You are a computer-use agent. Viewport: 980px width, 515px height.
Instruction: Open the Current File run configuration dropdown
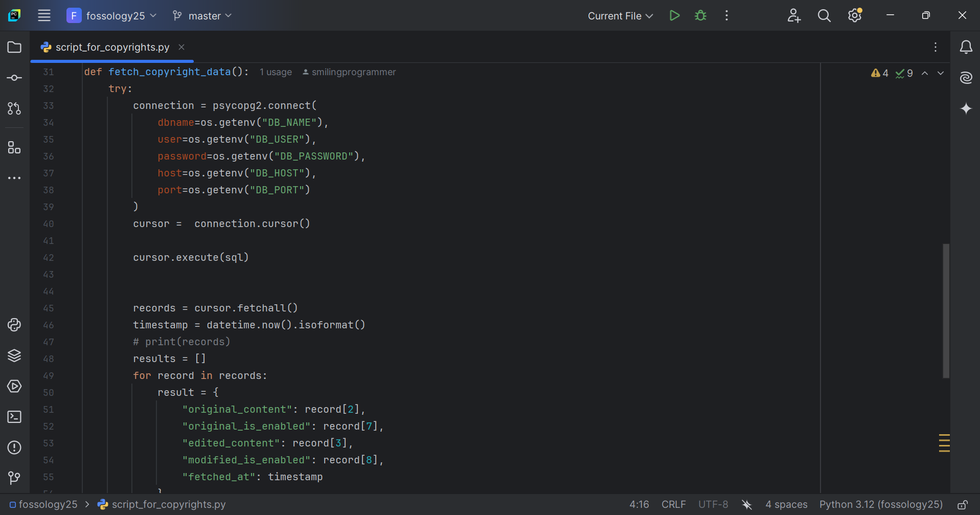(x=620, y=16)
